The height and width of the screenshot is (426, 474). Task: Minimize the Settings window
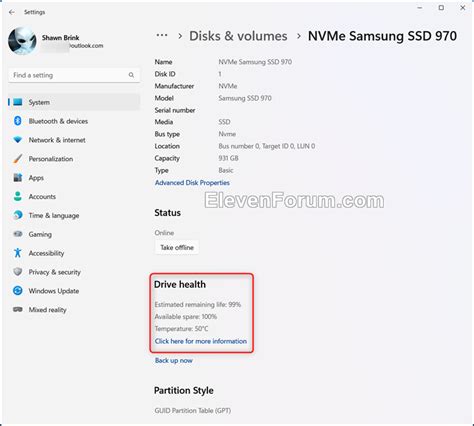[420, 8]
